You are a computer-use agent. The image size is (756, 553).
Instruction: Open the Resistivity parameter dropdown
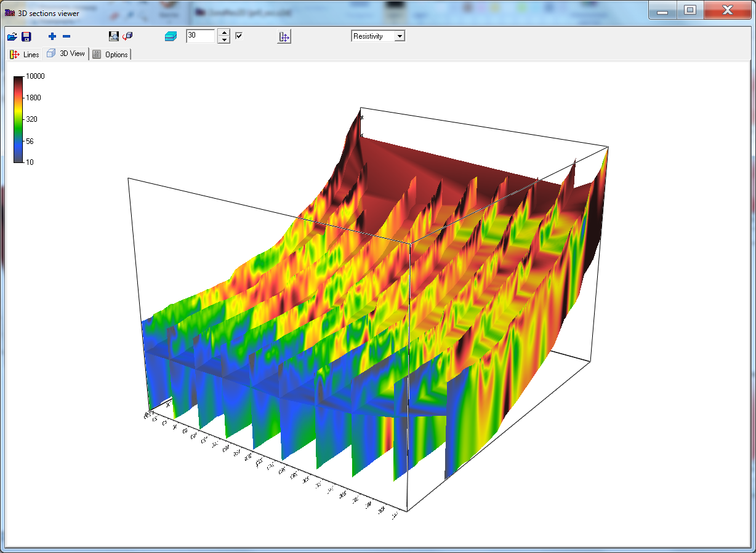coord(400,36)
